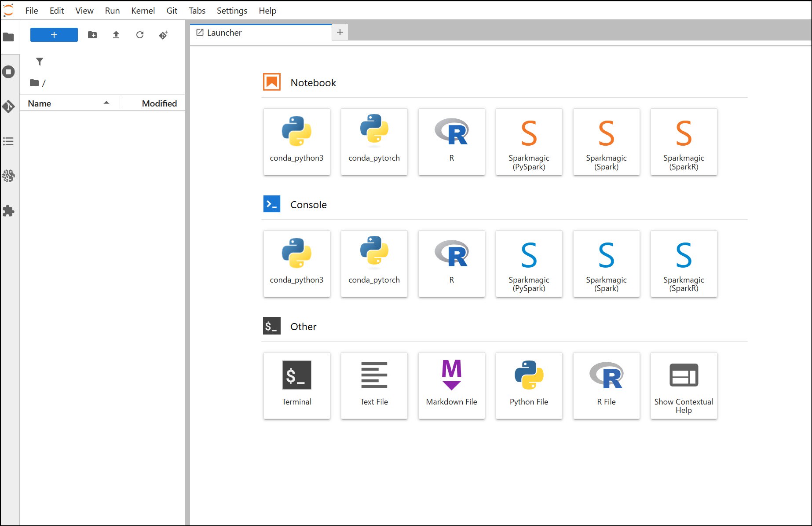Open Show Contextual Help

[x=684, y=386]
